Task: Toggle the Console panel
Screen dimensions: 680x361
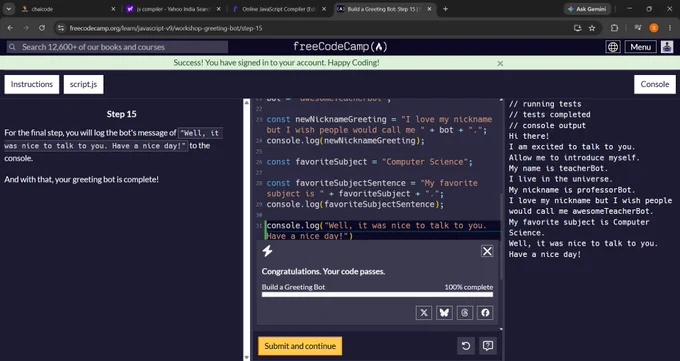Action: (655, 84)
